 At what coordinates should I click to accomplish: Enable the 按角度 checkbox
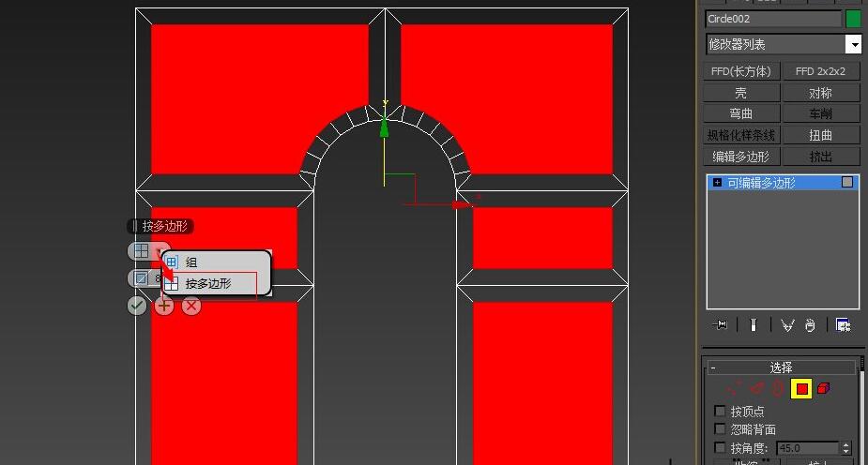720,447
